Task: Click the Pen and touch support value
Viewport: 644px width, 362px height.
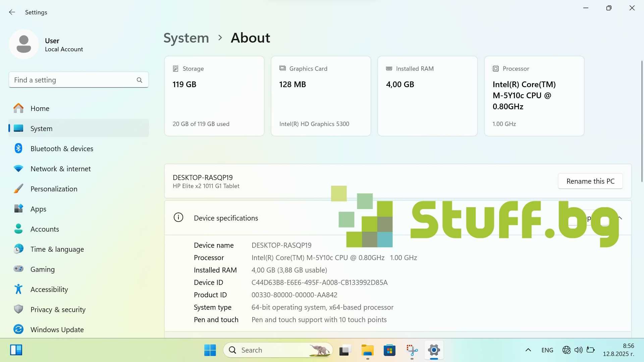Action: 319,320
